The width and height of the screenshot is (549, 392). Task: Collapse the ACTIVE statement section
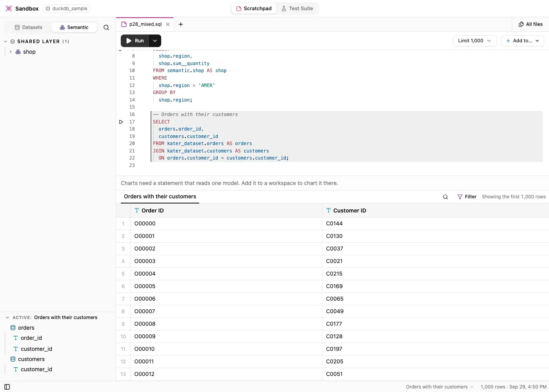click(7, 318)
